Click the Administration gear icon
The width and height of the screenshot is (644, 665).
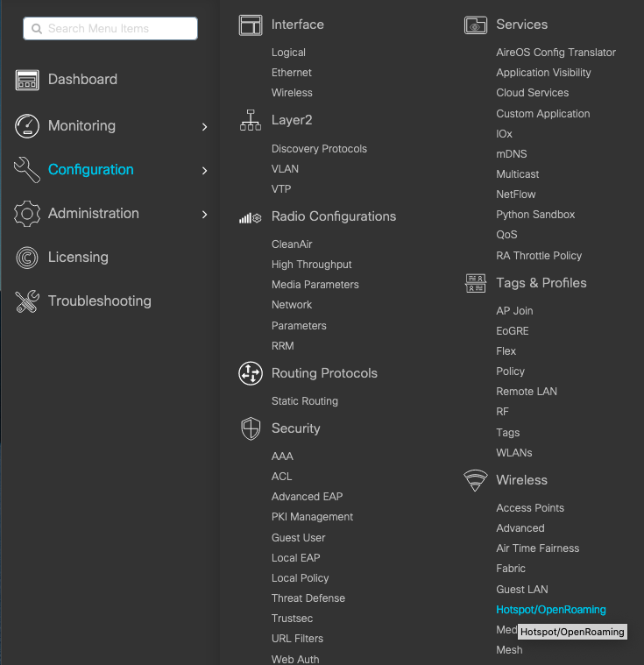point(27,214)
